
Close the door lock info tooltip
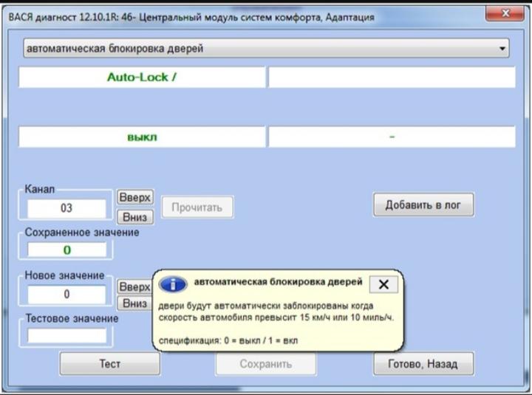(383, 284)
